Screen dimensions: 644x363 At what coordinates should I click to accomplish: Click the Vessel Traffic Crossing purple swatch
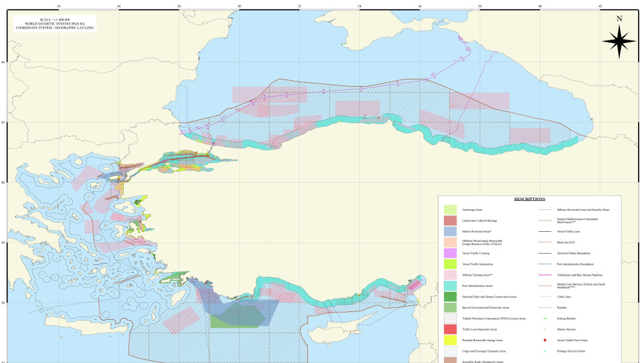tap(450, 253)
